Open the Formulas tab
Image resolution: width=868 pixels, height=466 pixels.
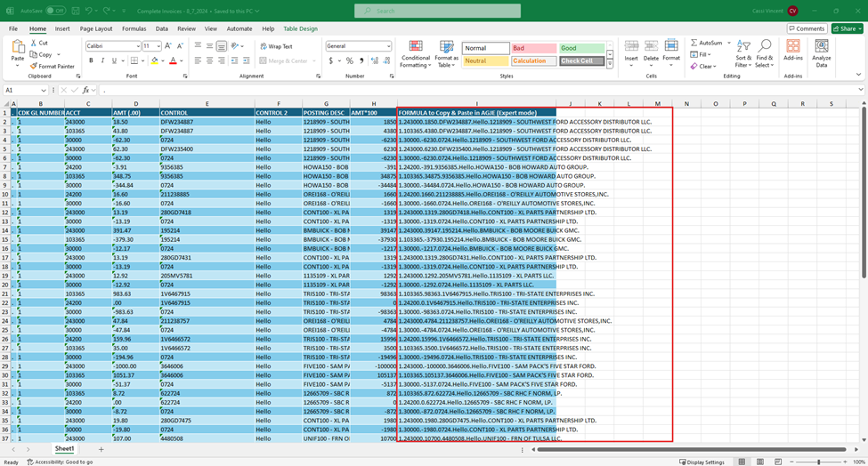(134, 28)
